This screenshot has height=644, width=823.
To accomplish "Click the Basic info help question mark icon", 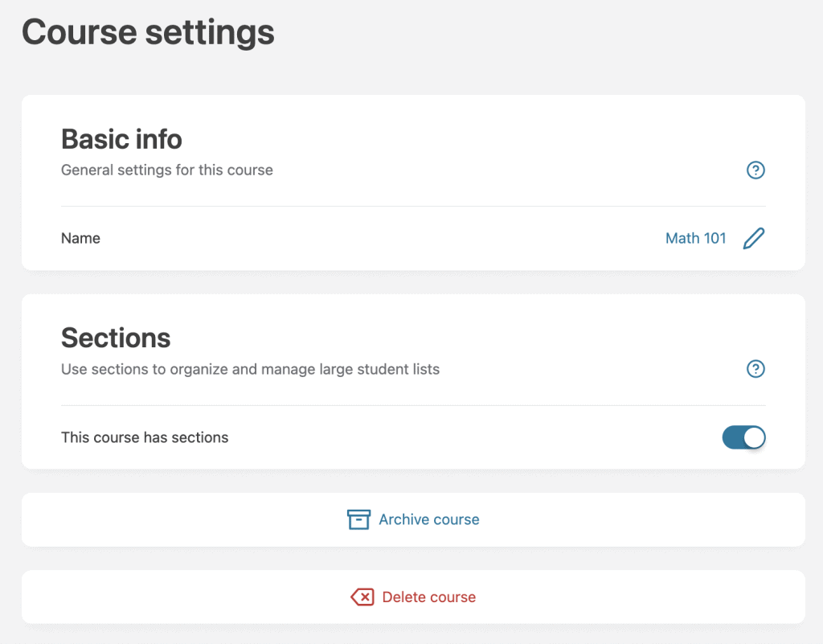I will click(x=755, y=170).
